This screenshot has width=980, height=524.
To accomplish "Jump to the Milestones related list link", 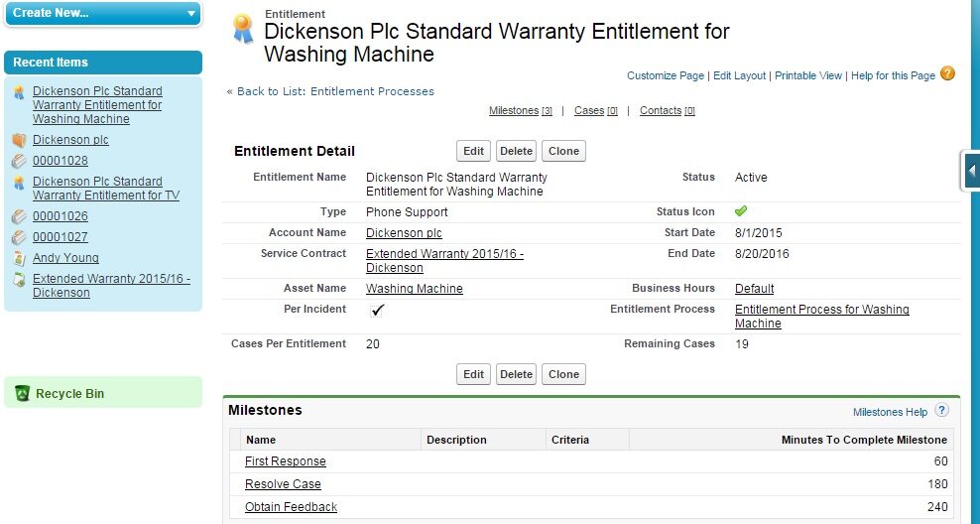I will [x=513, y=110].
